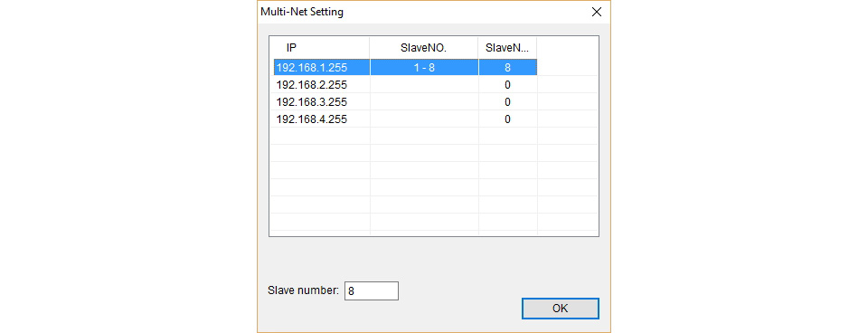
Task: Click slave count 0 for 192.168.4.255
Action: [507, 119]
